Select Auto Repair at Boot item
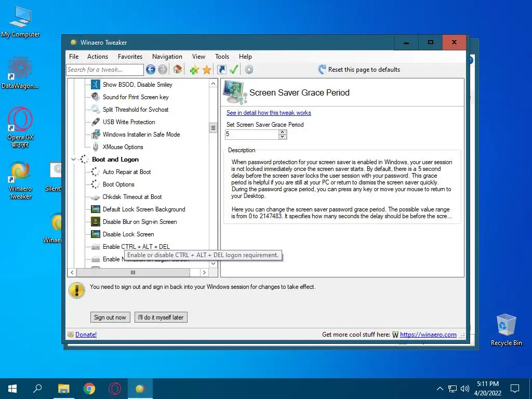Screen dimensions: 532x399 (127, 172)
